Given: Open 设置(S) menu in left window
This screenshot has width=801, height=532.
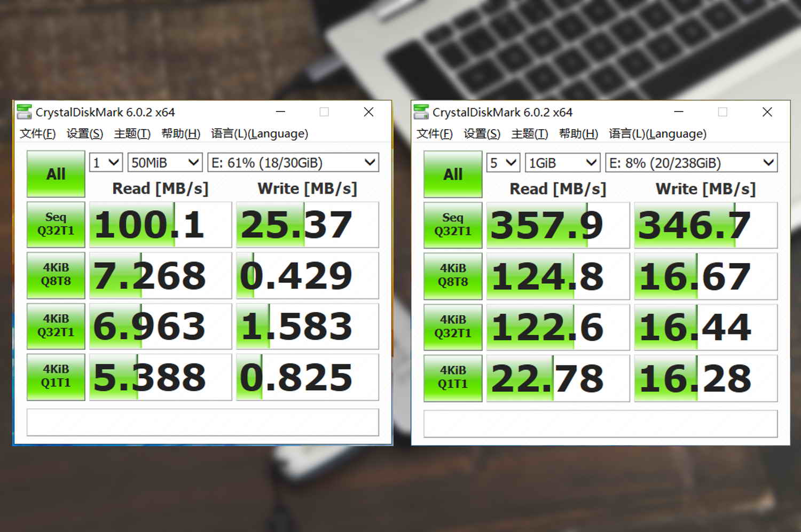Looking at the screenshot, I should click(x=85, y=133).
